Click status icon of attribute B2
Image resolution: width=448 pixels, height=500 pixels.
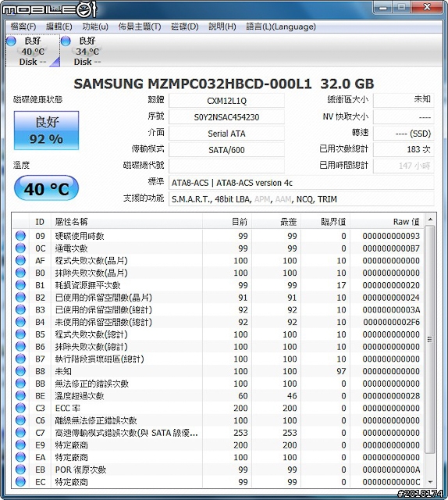tap(20, 298)
